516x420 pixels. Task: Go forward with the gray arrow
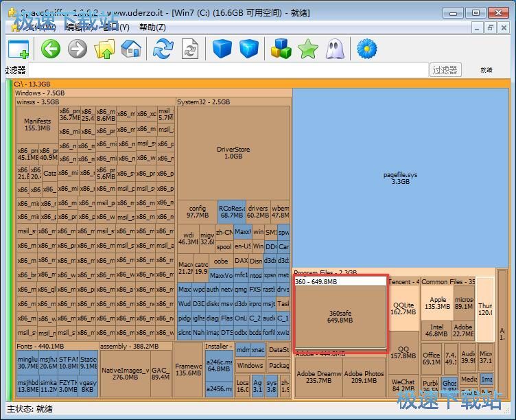78,49
